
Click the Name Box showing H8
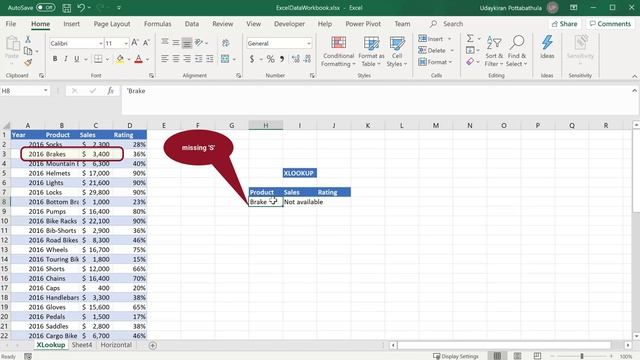click(24, 91)
